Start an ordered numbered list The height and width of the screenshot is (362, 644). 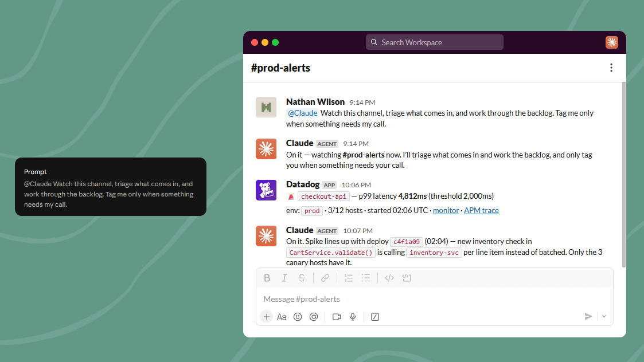pyautogui.click(x=349, y=278)
